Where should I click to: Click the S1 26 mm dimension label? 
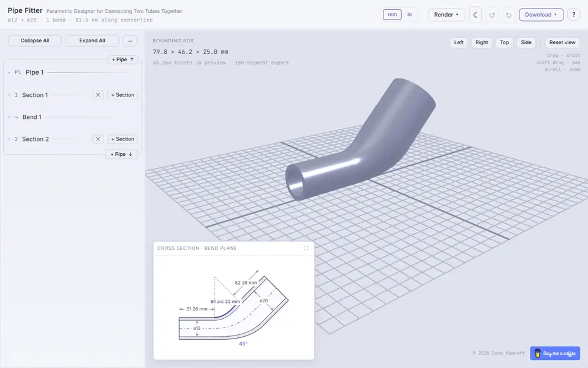[197, 309]
